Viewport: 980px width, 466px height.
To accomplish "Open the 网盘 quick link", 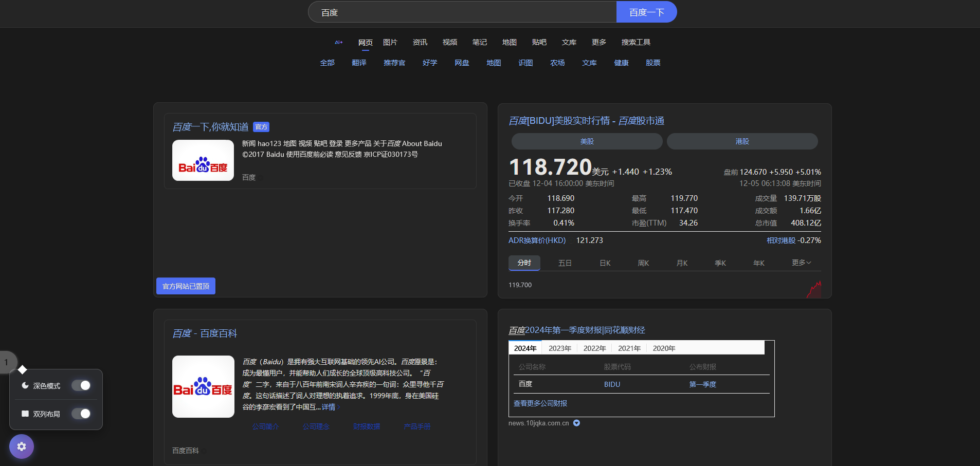I will click(x=462, y=63).
